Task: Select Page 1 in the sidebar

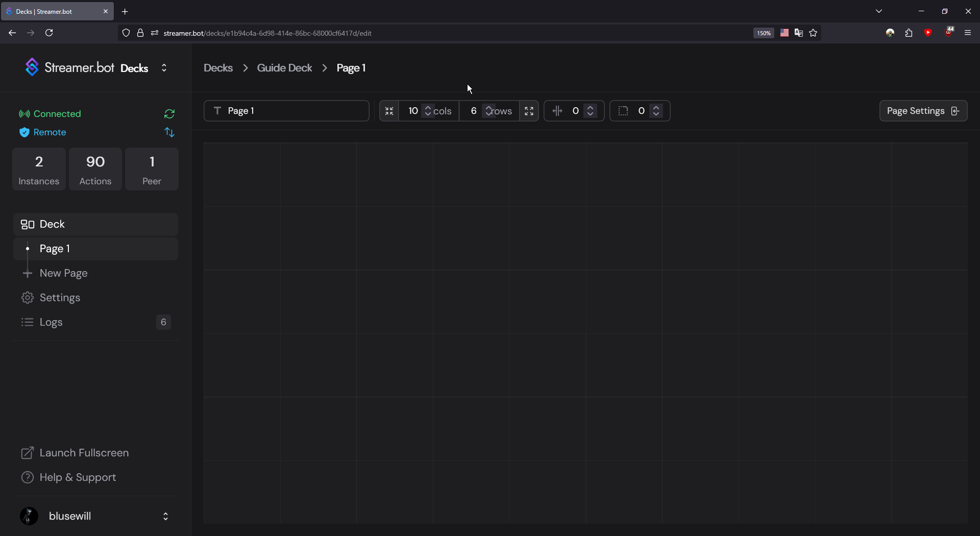Action: click(x=55, y=249)
